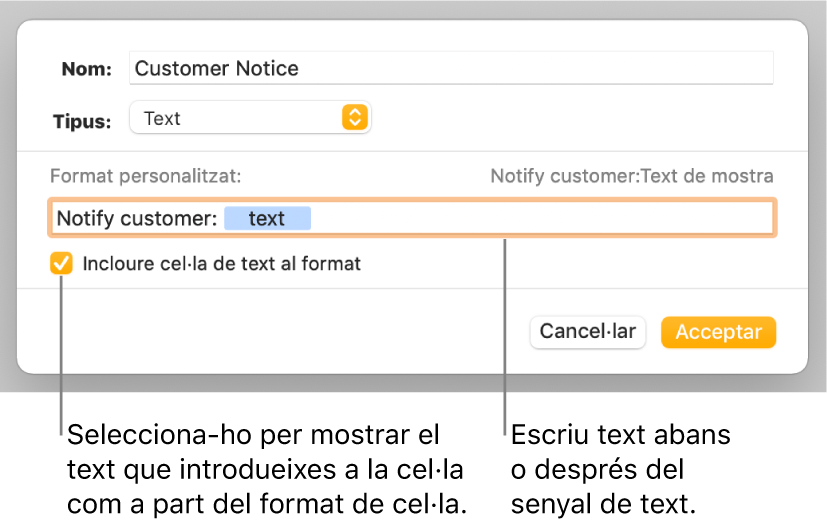Viewport: 827px width, 529px height.
Task: Uncheck Incloure cel·la de text al format
Action: pyautogui.click(x=61, y=263)
